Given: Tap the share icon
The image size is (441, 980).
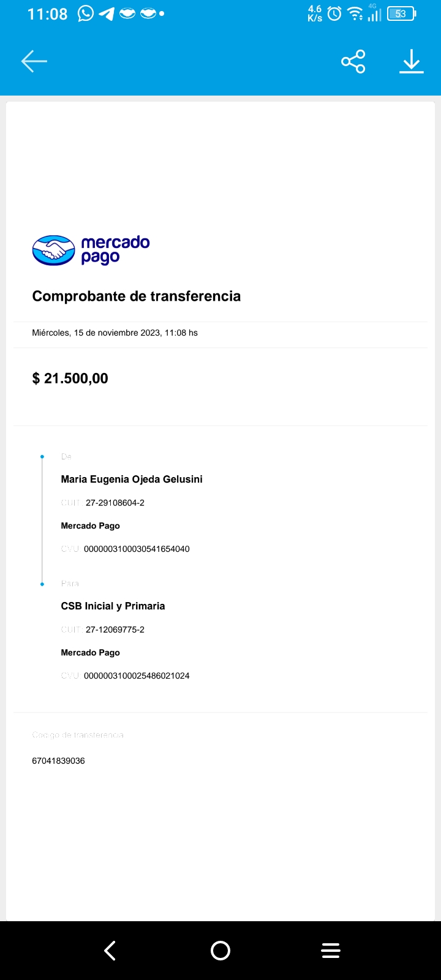Looking at the screenshot, I should click(353, 61).
